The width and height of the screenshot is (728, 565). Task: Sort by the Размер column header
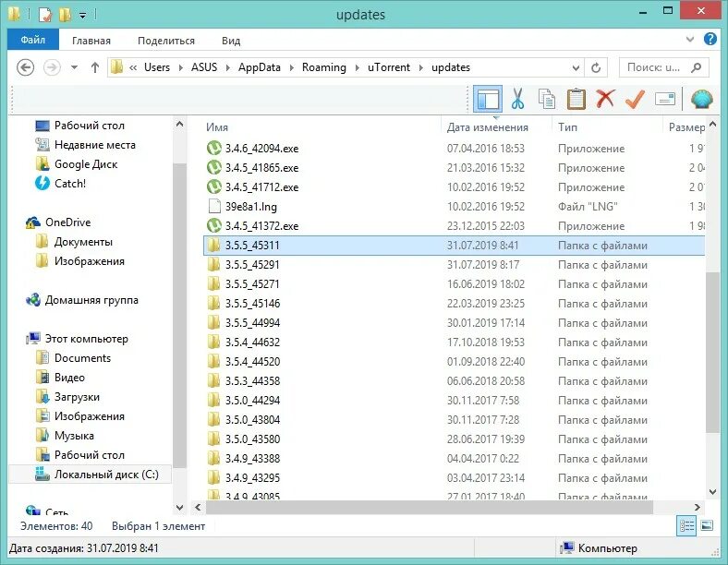[686, 127]
